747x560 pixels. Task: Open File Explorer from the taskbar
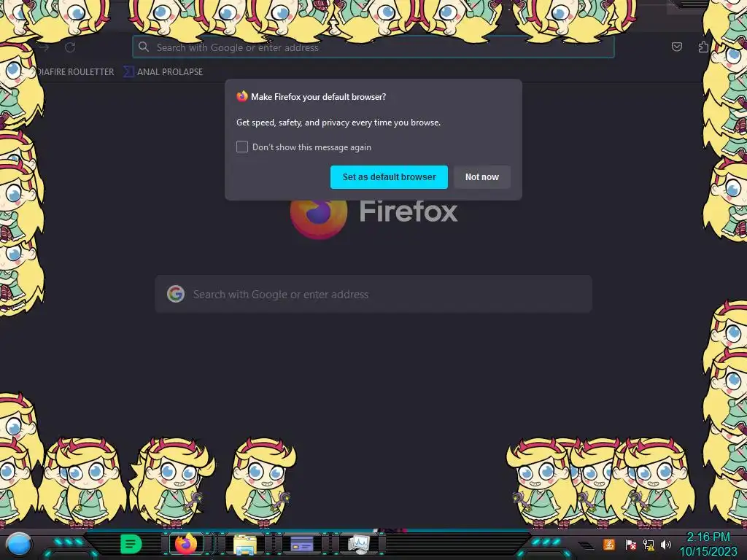[x=245, y=544]
